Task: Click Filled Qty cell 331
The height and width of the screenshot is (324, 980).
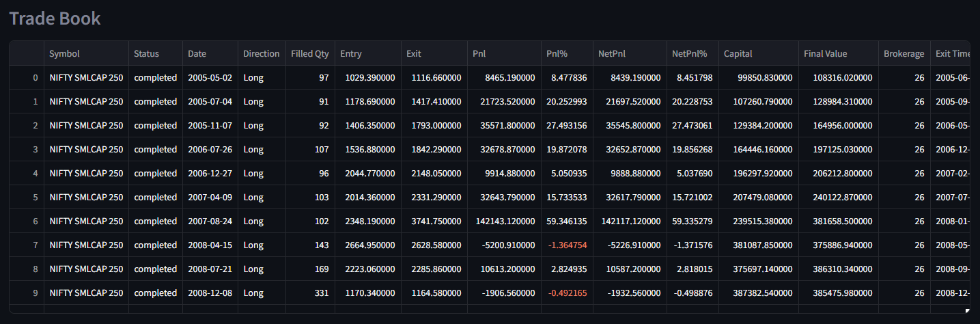Action: [310, 293]
